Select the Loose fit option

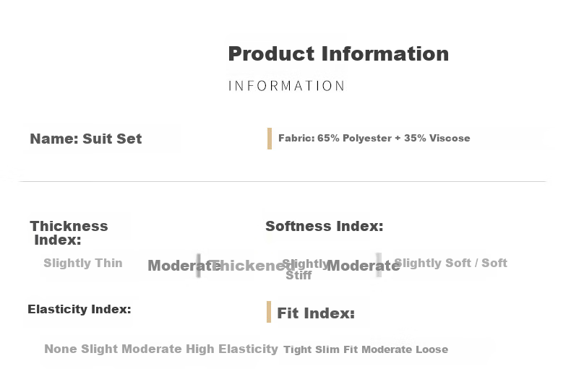coord(432,349)
